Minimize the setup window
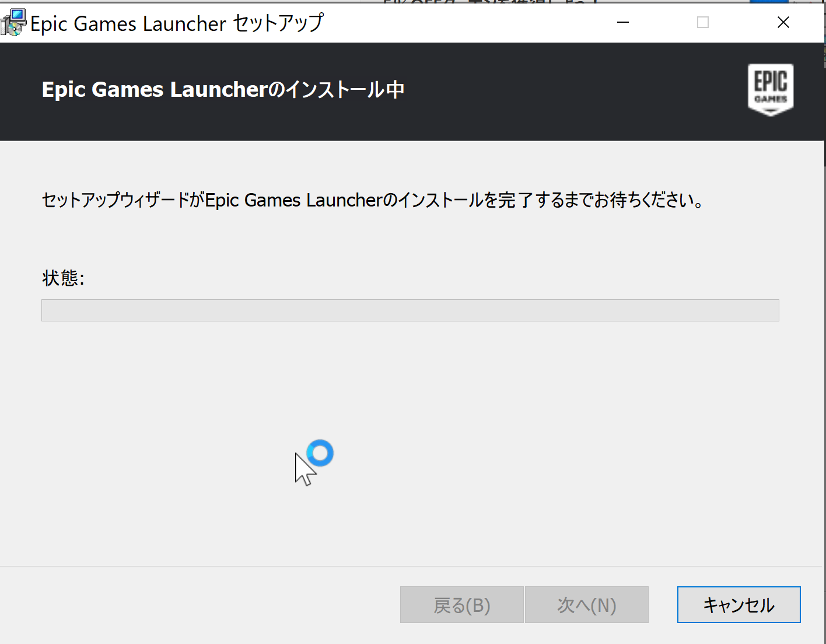 coord(623,22)
